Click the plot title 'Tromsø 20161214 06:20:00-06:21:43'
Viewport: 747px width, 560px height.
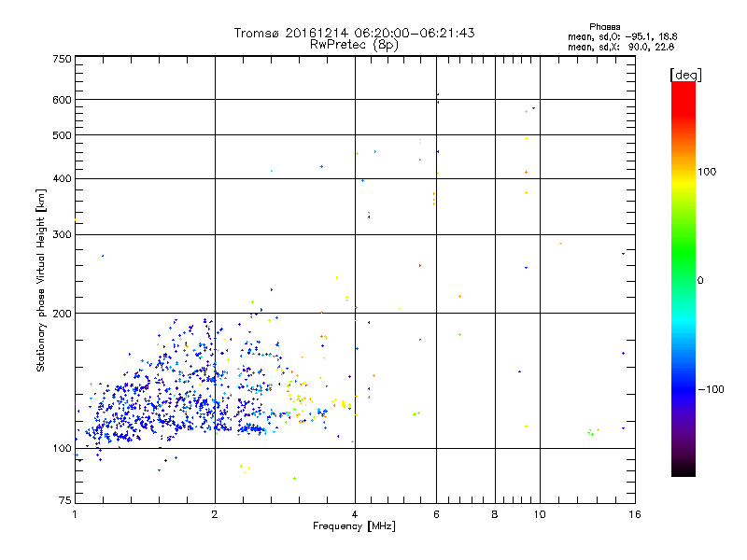[354, 33]
